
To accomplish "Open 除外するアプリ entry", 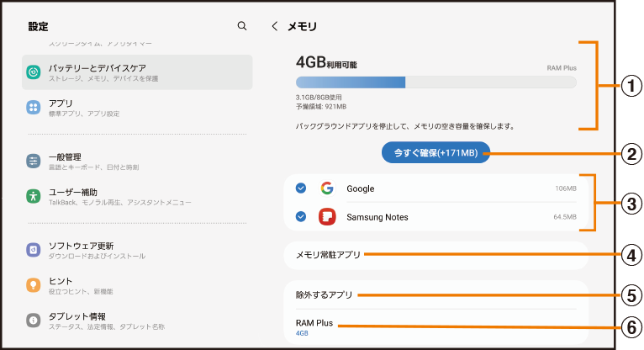I will 325,294.
